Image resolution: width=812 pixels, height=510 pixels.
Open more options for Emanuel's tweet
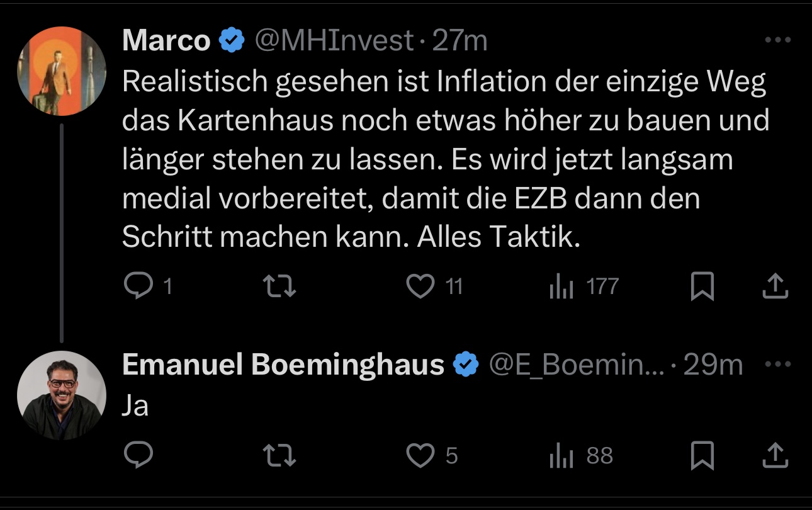click(777, 364)
